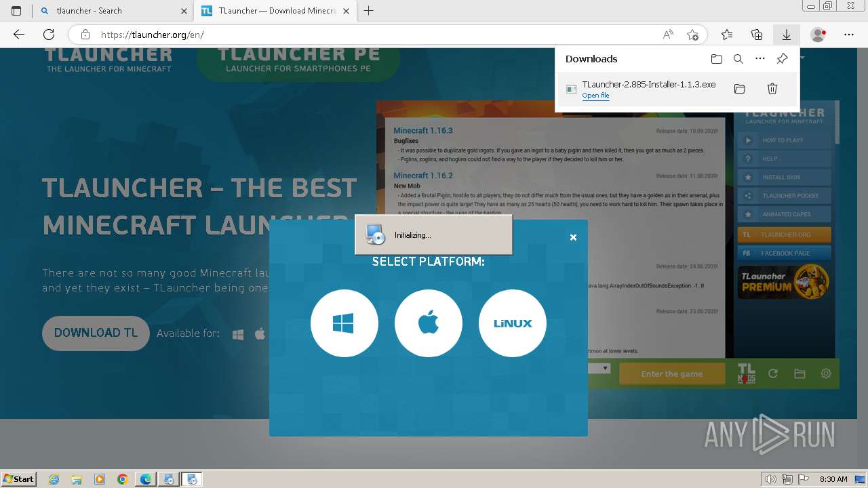The width and height of the screenshot is (868, 488).
Task: Open the Collections toolbar icon
Action: tap(757, 35)
